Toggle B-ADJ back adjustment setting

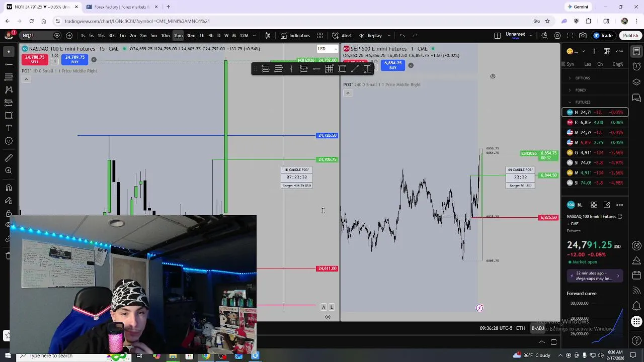click(x=538, y=328)
